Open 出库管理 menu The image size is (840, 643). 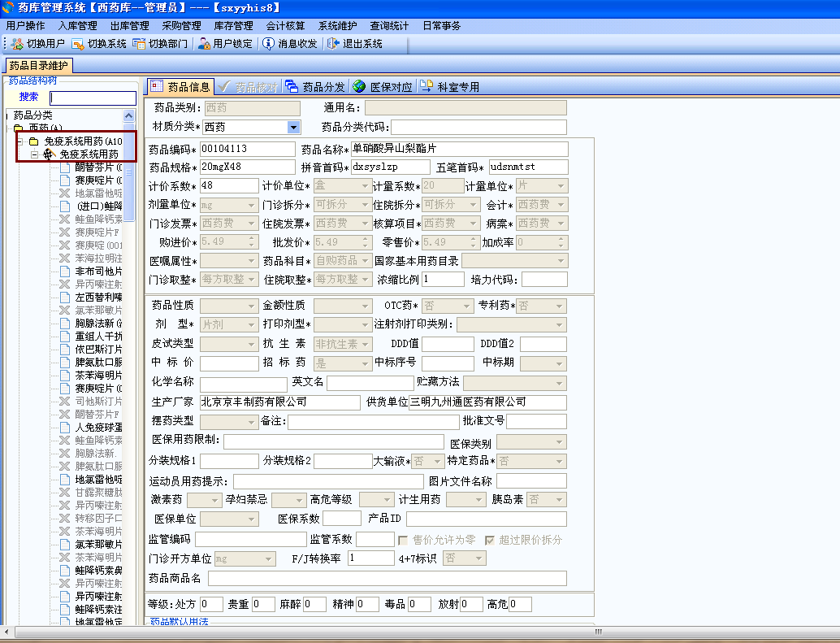click(x=130, y=26)
